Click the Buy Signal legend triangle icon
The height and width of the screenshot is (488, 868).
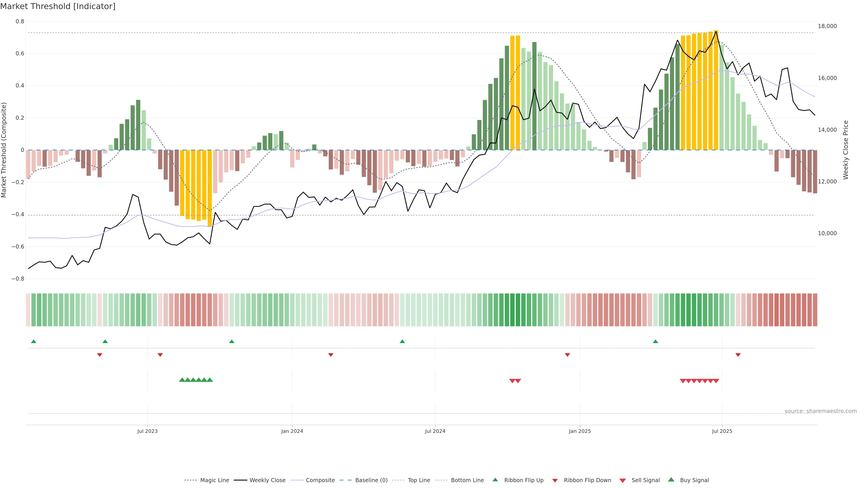coord(671,480)
